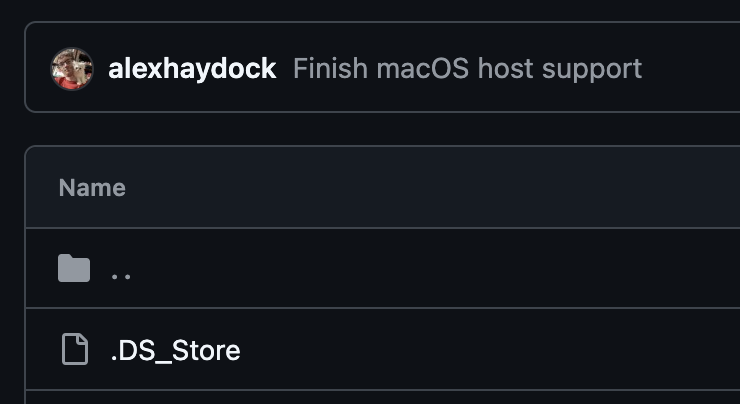The image size is (740, 404).
Task: Go up to the parent directory ".."
Action: [121, 270]
